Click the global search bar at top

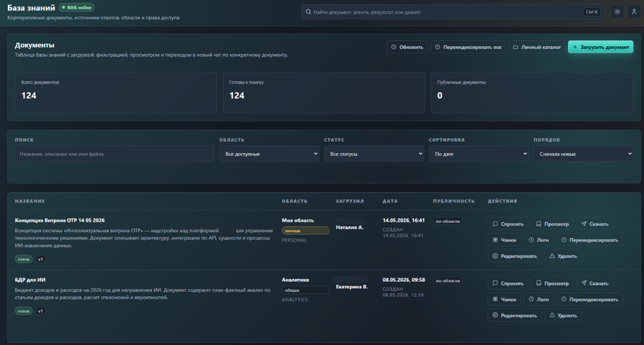pos(453,12)
